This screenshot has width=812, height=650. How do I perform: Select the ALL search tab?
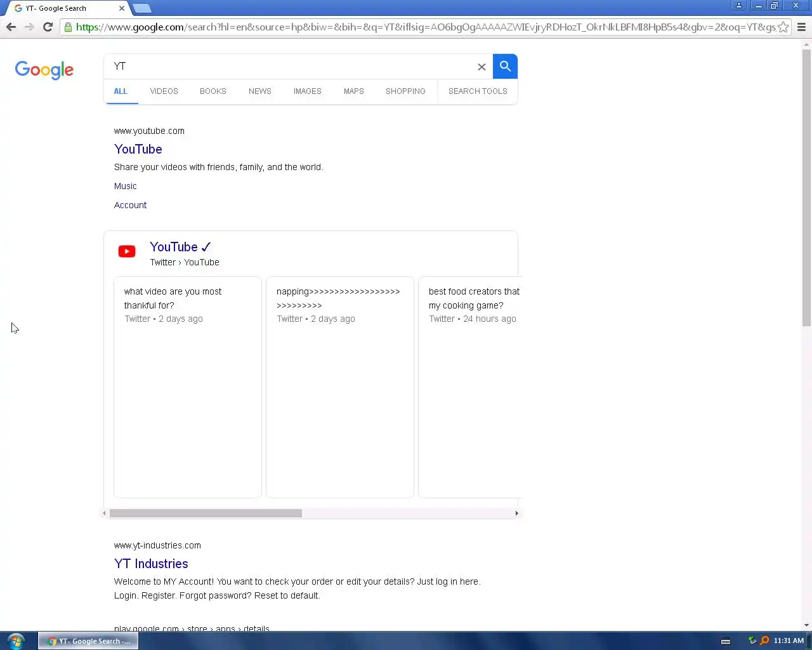(121, 91)
